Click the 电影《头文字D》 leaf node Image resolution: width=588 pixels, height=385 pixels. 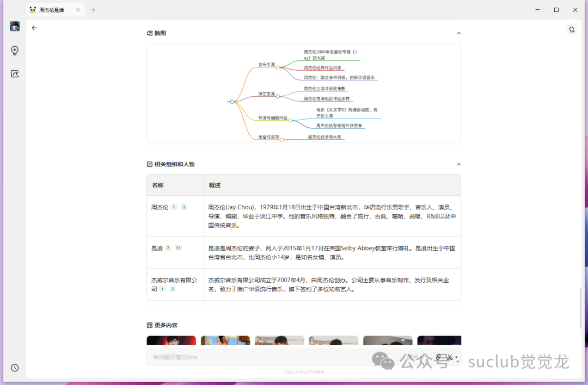[347, 113]
